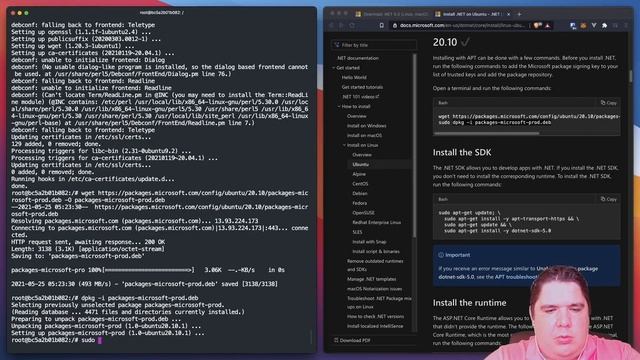Click the 20.10 version heading
This screenshot has width=640, height=360.
click(x=445, y=42)
